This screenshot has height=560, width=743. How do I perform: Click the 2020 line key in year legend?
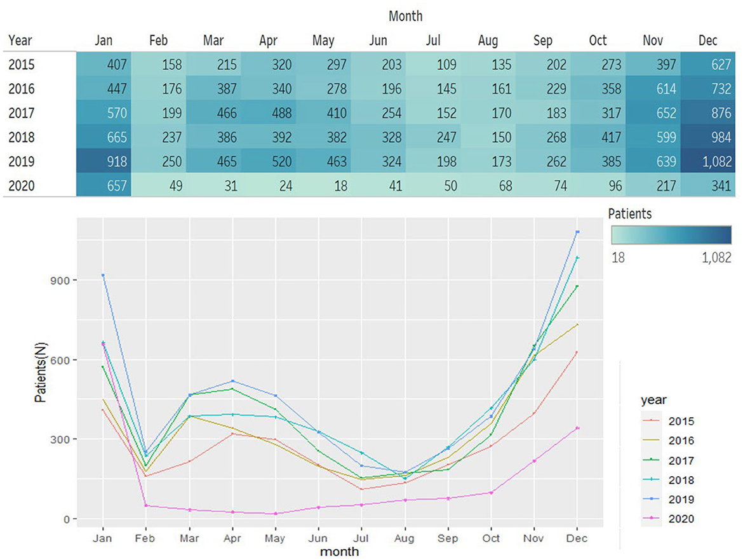point(652,519)
